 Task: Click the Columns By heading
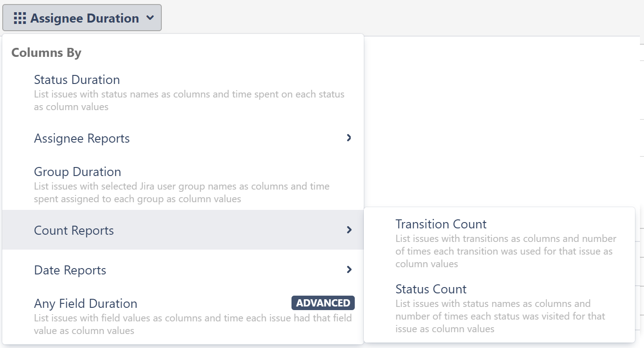pyautogui.click(x=46, y=52)
